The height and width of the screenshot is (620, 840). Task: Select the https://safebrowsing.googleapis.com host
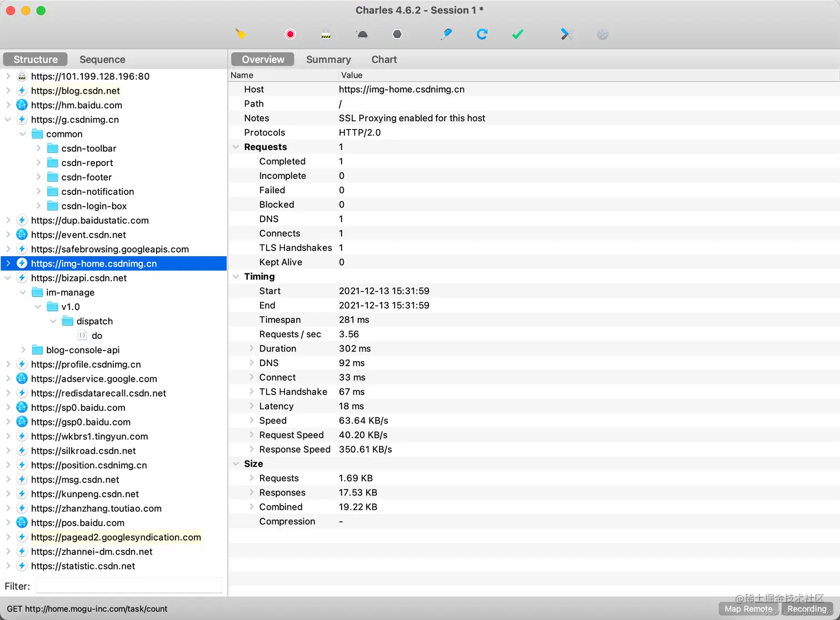110,249
